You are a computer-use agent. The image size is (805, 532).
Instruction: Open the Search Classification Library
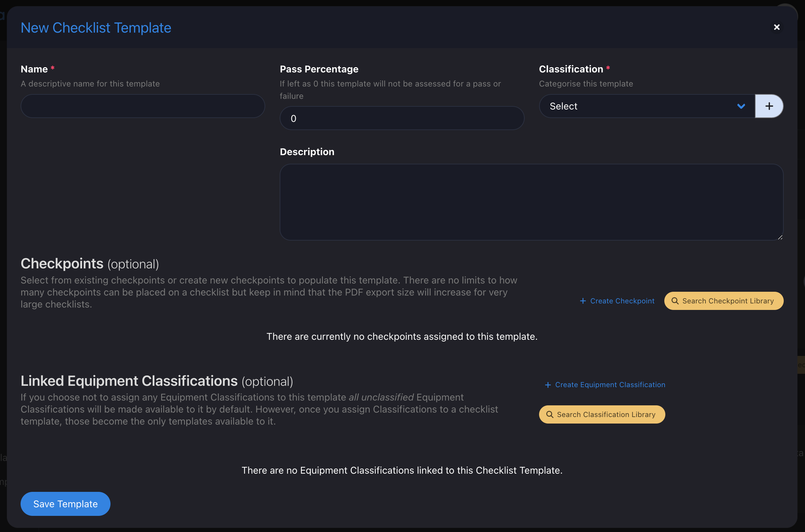click(x=601, y=414)
